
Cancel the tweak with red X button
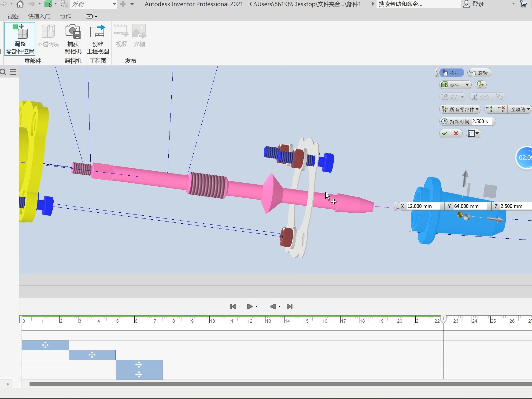456,133
